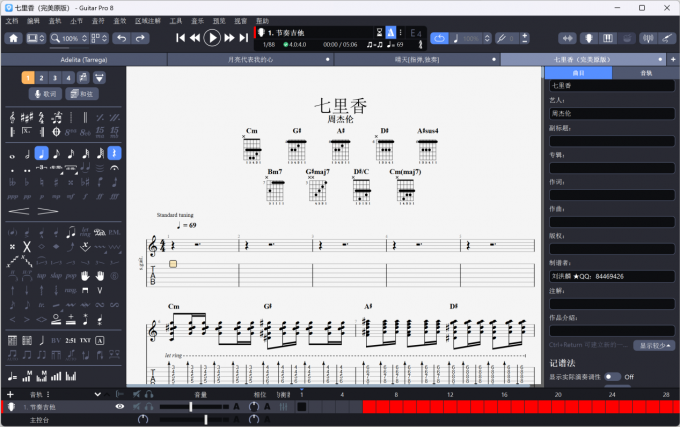Click the Cm chord diagram
The image size is (680, 427).
(x=252, y=150)
